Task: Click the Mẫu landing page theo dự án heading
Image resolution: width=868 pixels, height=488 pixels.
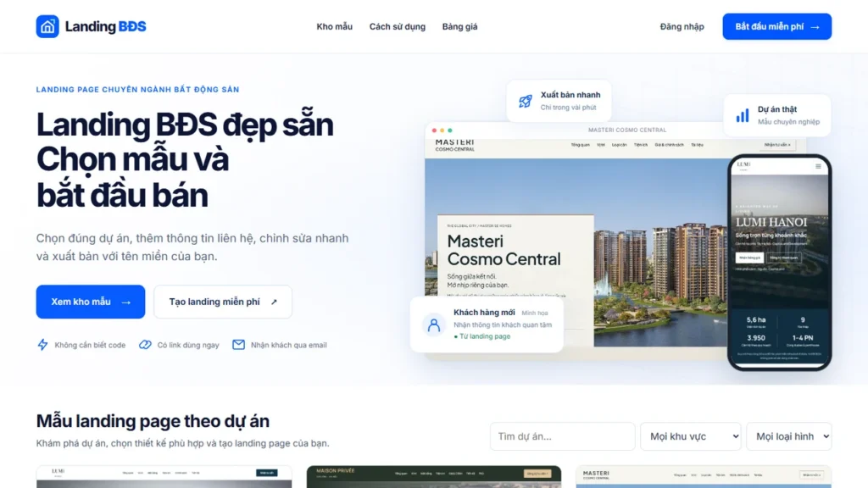Action: [x=153, y=421]
